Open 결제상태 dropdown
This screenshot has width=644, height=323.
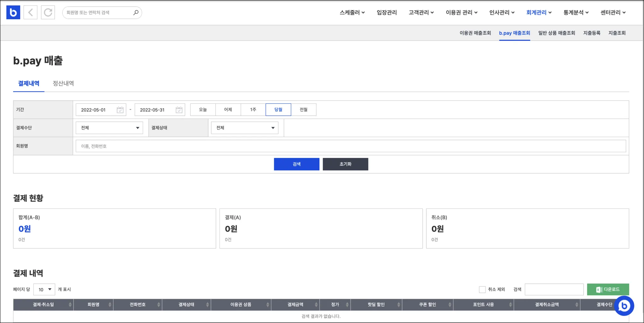[x=245, y=128]
